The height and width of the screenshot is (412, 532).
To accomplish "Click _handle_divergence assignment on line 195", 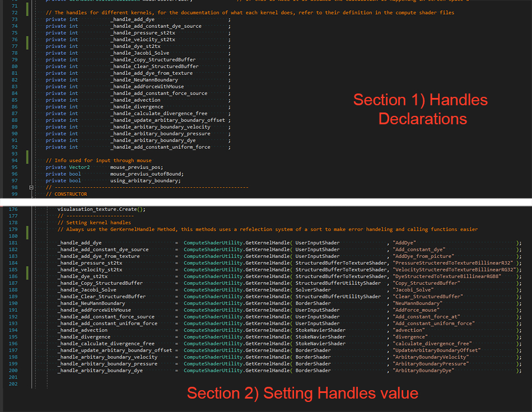I will tap(84, 337).
